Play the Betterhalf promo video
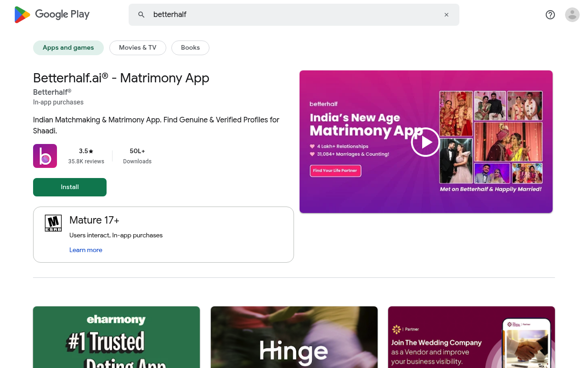 425,142
